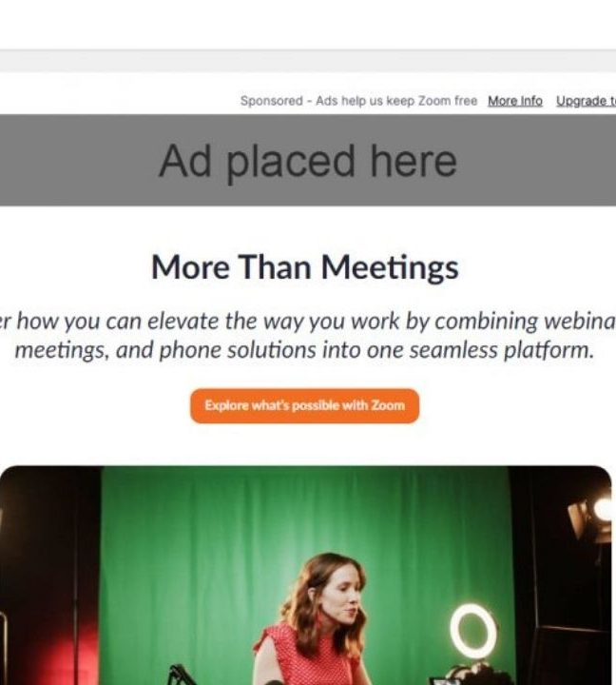Follow the Upgrade link beside More Info
This screenshot has width=616, height=685.
586,101
